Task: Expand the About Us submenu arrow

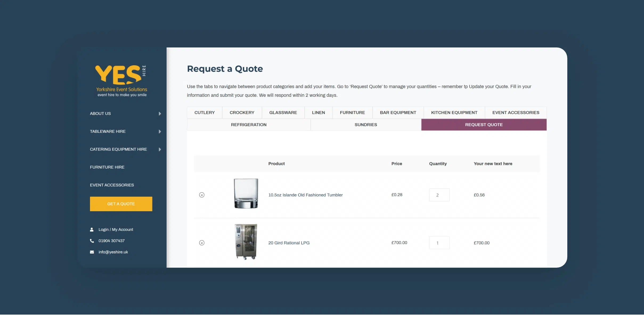Action: pyautogui.click(x=160, y=114)
